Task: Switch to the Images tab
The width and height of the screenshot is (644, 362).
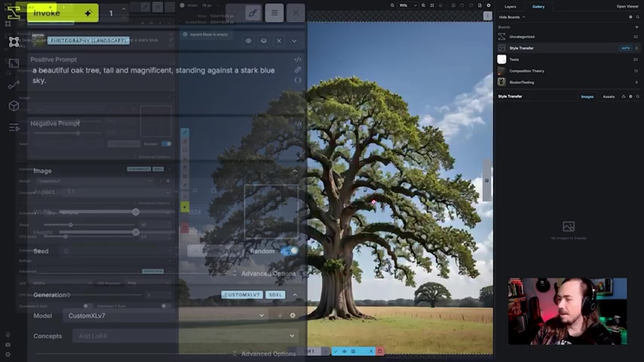Action: coord(587,97)
